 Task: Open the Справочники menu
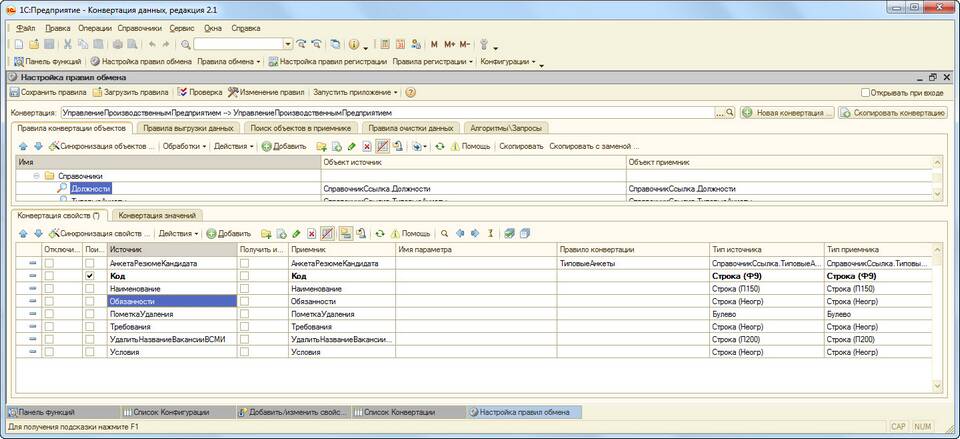(x=139, y=28)
